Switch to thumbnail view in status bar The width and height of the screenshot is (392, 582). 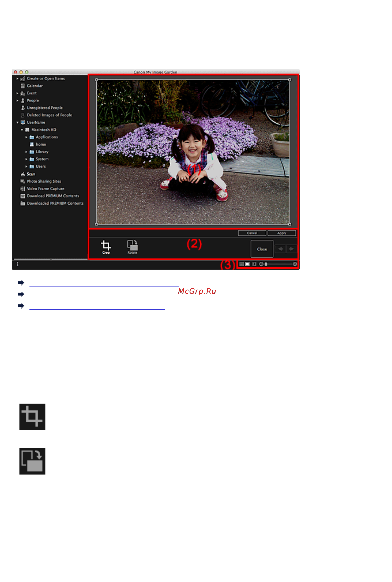241,264
